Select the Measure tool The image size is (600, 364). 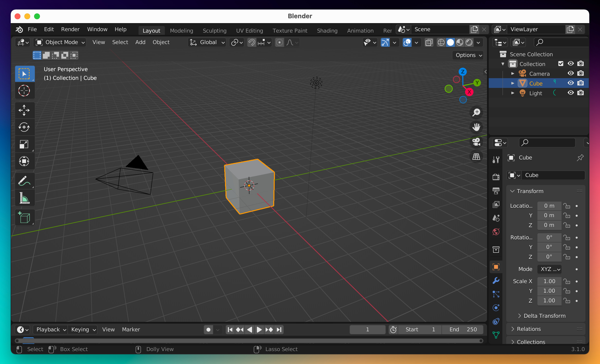point(24,198)
